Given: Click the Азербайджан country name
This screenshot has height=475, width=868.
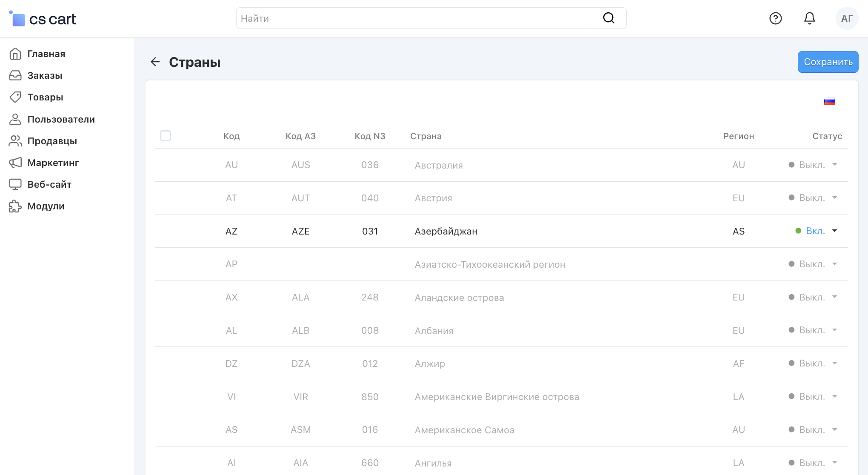Looking at the screenshot, I should point(446,232).
